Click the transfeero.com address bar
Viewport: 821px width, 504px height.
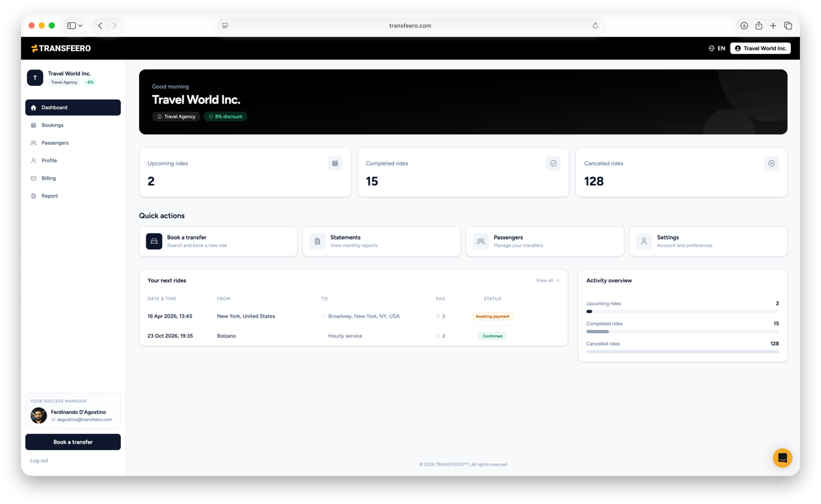410,26
